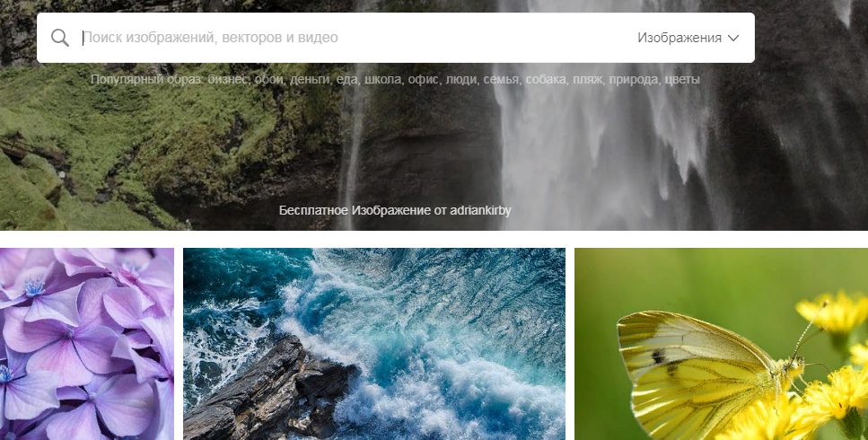Select the popular tag бизнес

(227, 80)
